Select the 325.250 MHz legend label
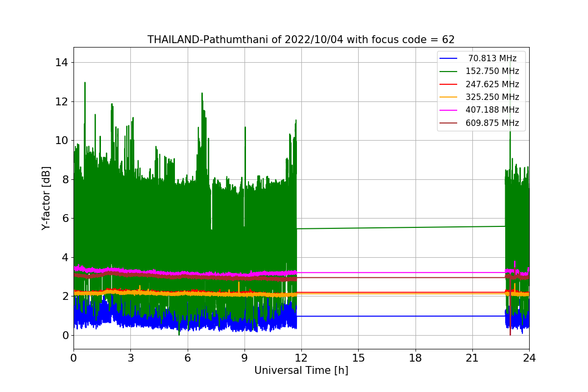The height and width of the screenshot is (392, 588). 492,97
